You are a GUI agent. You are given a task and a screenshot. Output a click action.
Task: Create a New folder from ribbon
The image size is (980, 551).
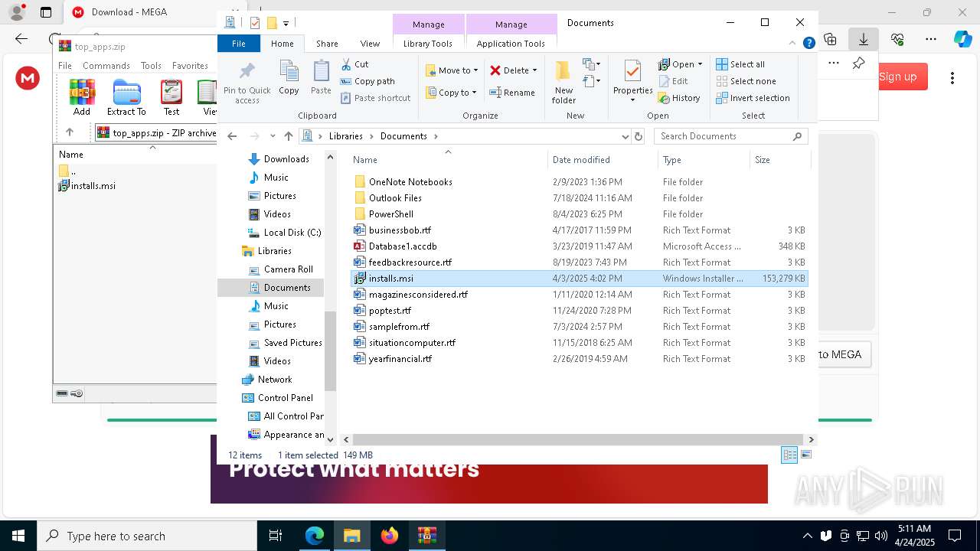pos(563,82)
